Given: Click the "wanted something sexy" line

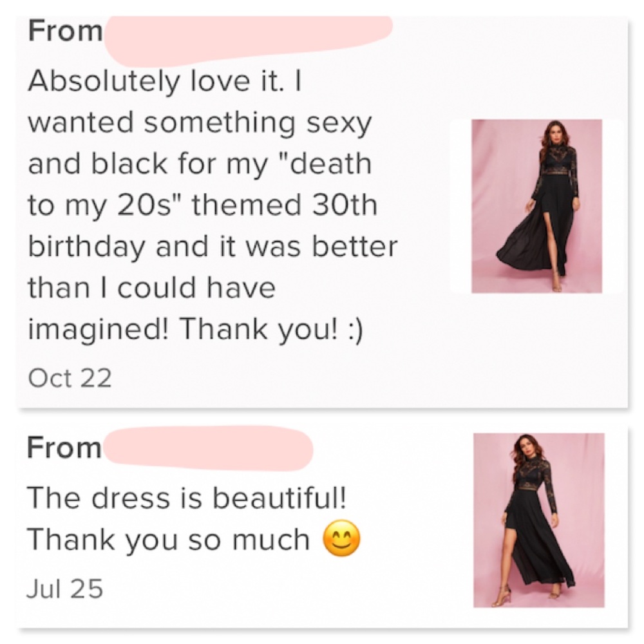Looking at the screenshot, I should coord(200,122).
